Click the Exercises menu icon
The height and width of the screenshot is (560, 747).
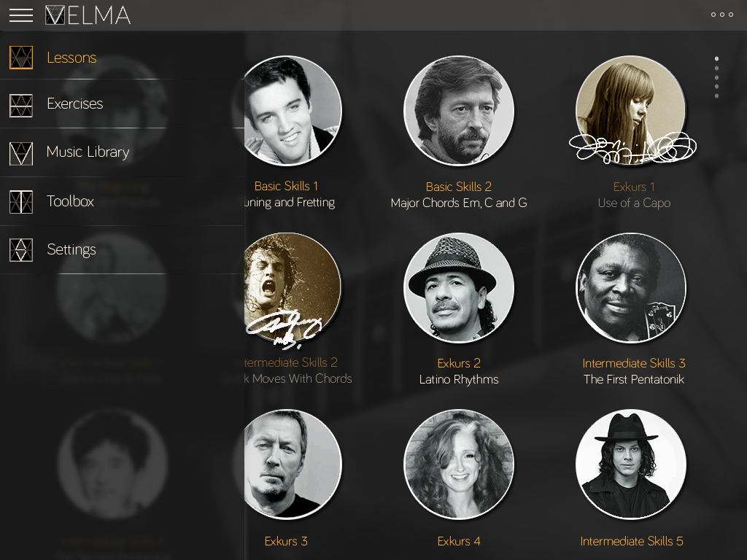pos(21,106)
